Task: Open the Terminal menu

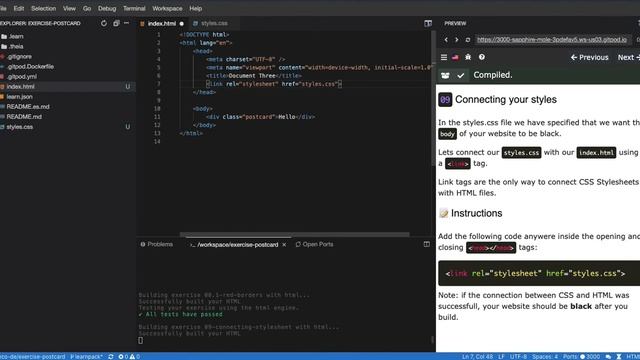Action: tap(134, 8)
